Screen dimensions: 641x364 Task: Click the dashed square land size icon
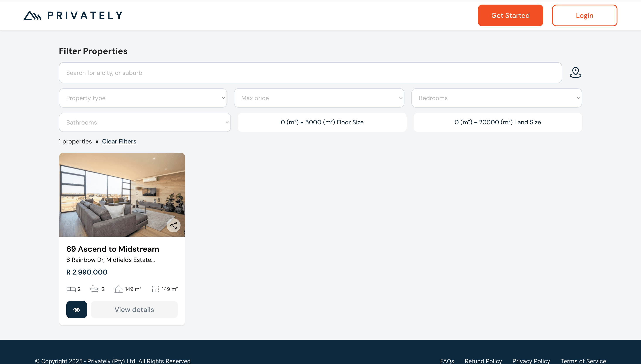[155, 289]
